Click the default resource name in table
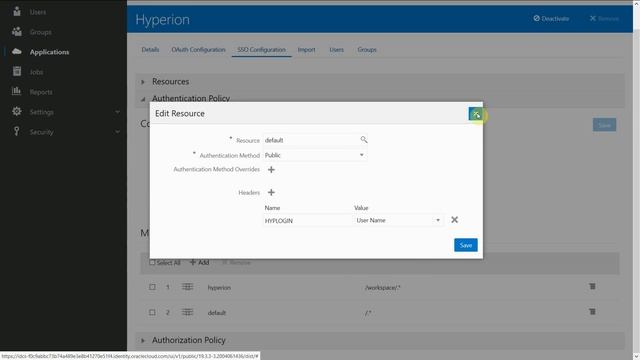This screenshot has height=360, width=640. (217, 313)
